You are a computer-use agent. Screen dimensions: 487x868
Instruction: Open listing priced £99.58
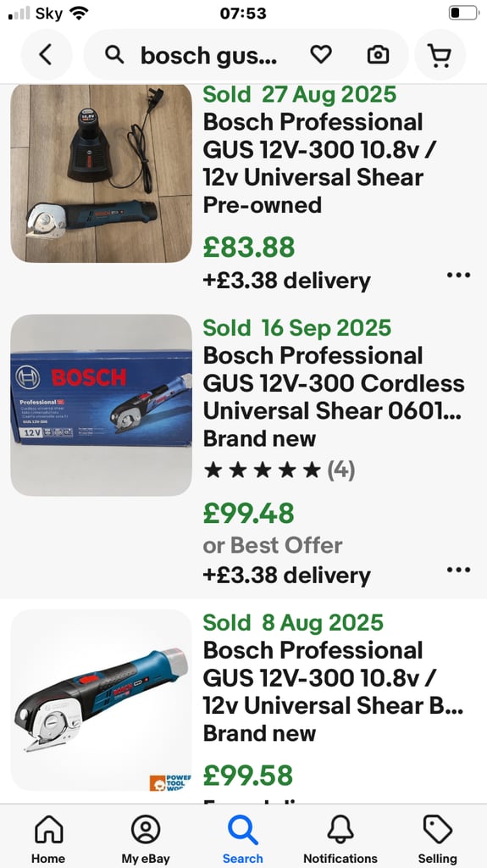click(x=248, y=775)
